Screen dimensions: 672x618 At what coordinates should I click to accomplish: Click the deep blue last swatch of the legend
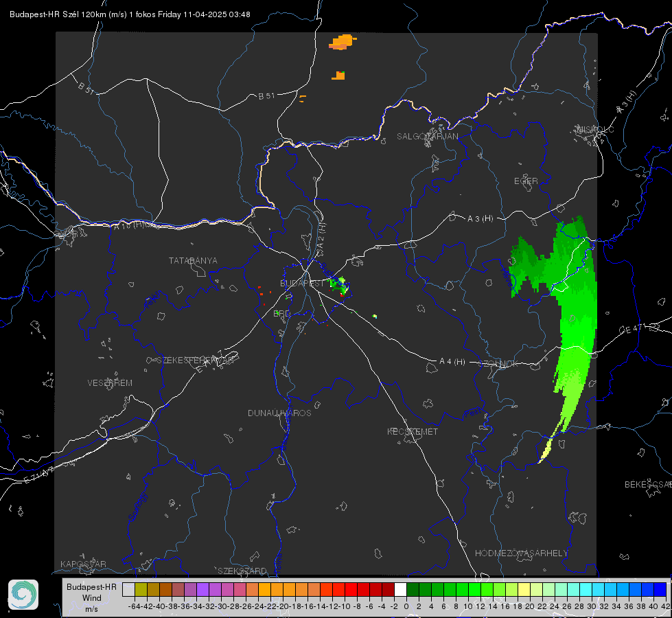(660, 589)
